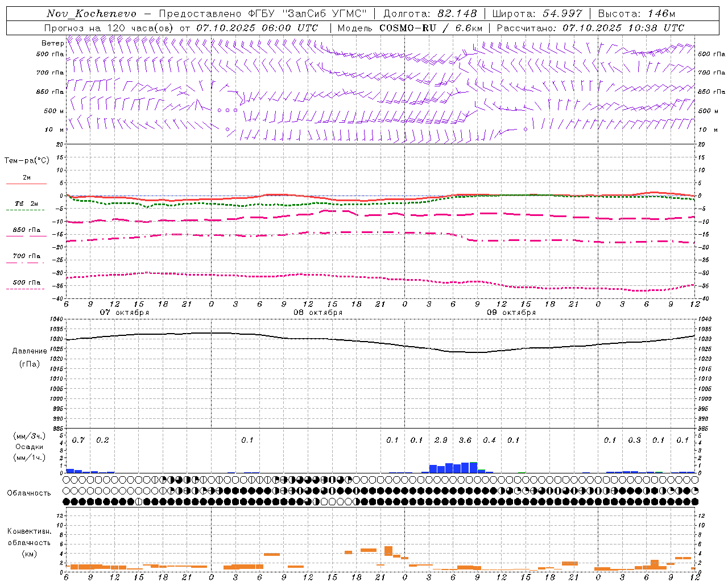Click the (км) unit under convective cloud label
This screenshot has width=728, height=582.
click(29, 554)
